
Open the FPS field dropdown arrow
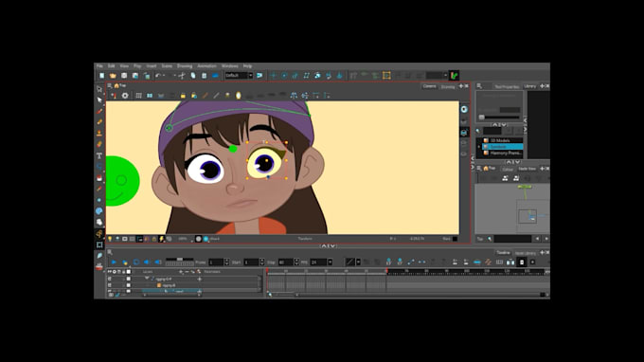coord(330,262)
